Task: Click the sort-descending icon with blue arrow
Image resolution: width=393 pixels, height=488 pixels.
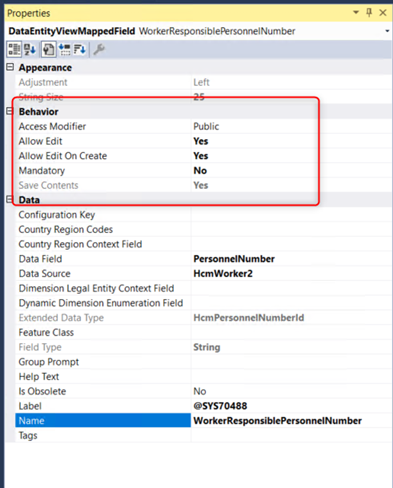Action: point(80,50)
